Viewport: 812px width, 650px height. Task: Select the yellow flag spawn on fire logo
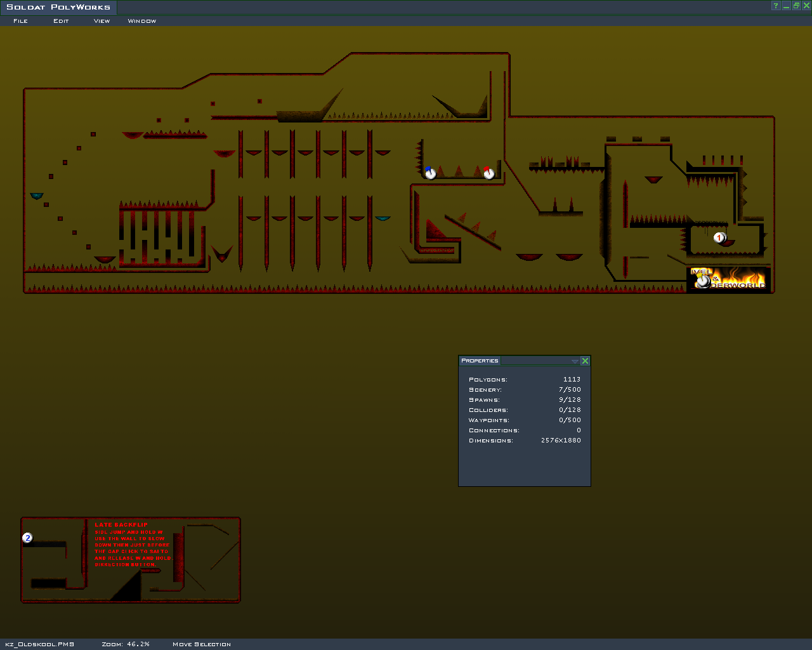pos(702,280)
